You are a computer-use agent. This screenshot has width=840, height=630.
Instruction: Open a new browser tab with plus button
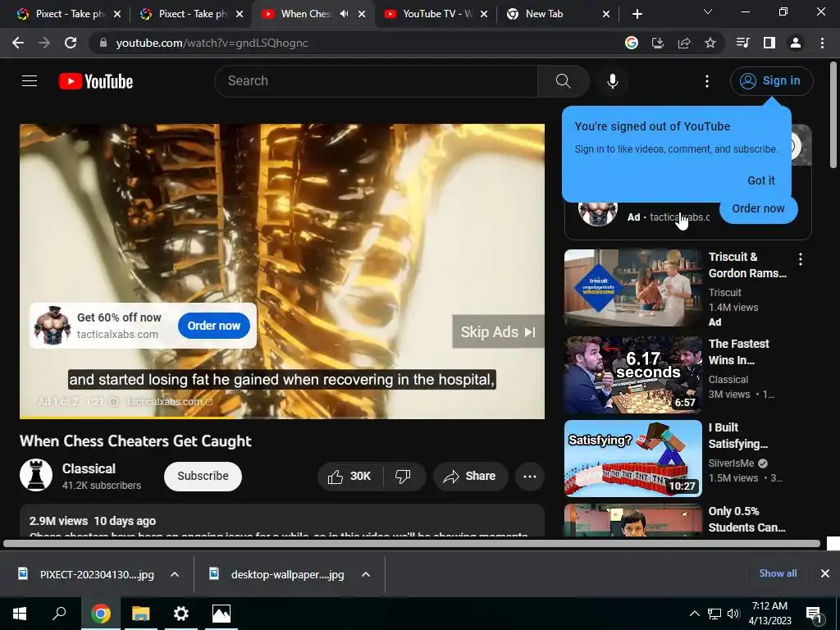637,14
